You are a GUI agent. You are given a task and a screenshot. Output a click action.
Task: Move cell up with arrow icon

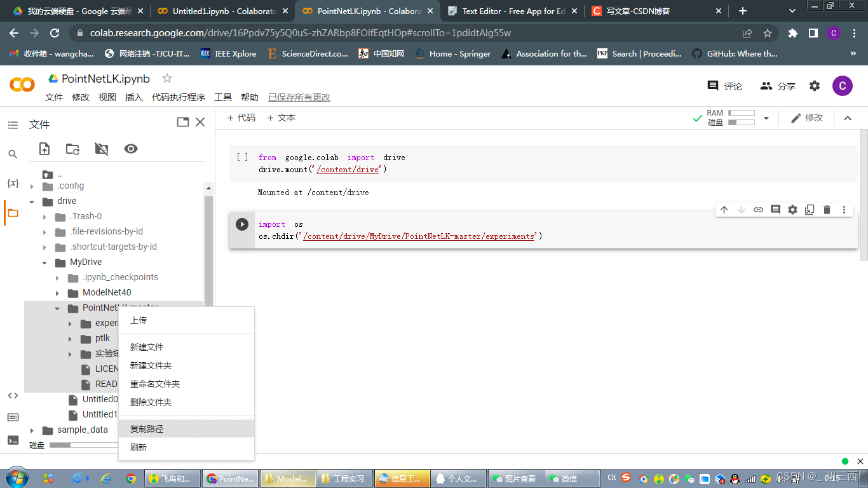point(724,210)
